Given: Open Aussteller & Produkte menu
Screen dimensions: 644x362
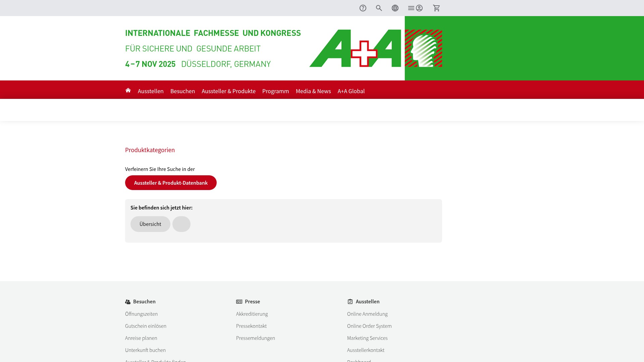Looking at the screenshot, I should [228, 91].
